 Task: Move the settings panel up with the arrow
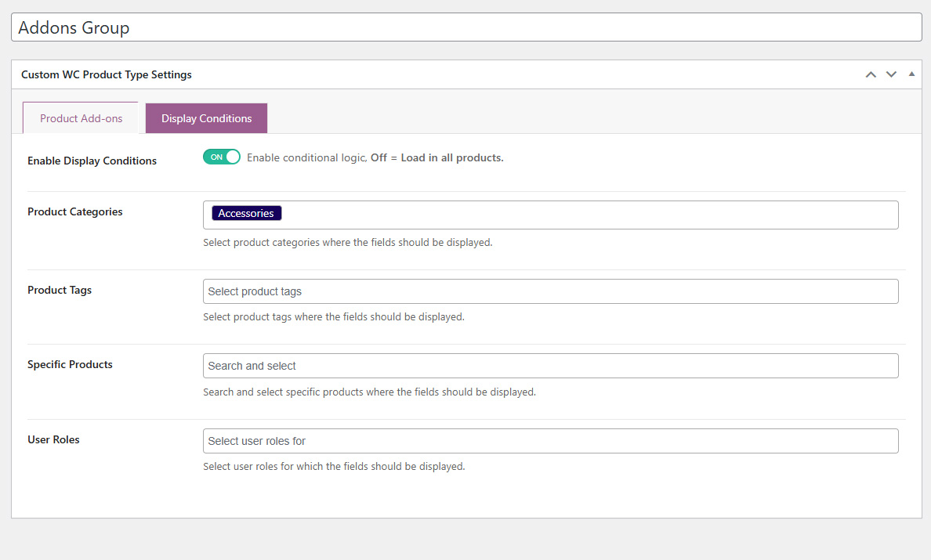pyautogui.click(x=871, y=74)
